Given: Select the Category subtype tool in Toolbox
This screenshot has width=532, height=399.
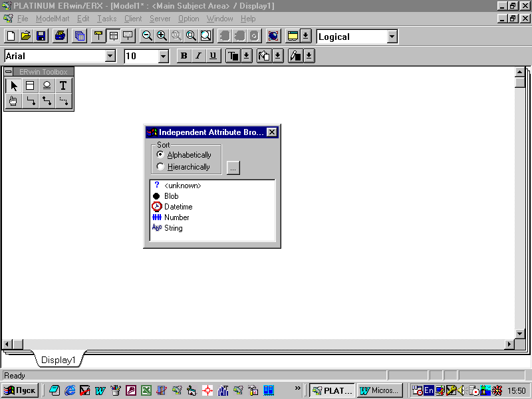Looking at the screenshot, I should (x=47, y=86).
